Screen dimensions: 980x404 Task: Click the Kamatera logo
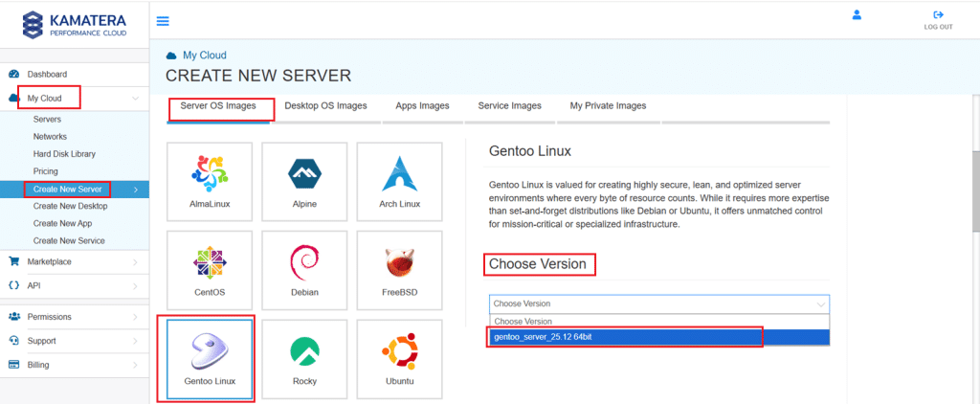(75, 24)
